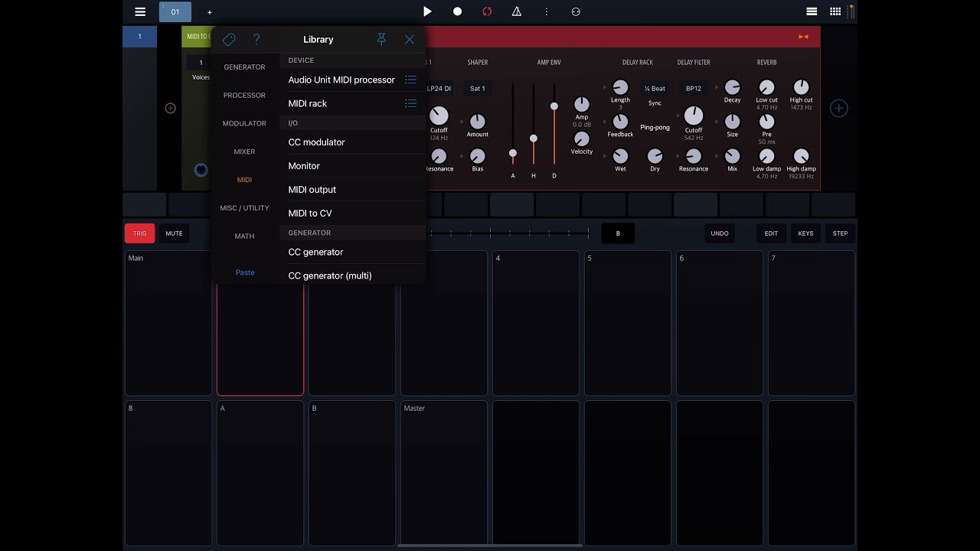This screenshot has width=980, height=551.
Task: Click the amp envelope H slider
Action: click(534, 139)
